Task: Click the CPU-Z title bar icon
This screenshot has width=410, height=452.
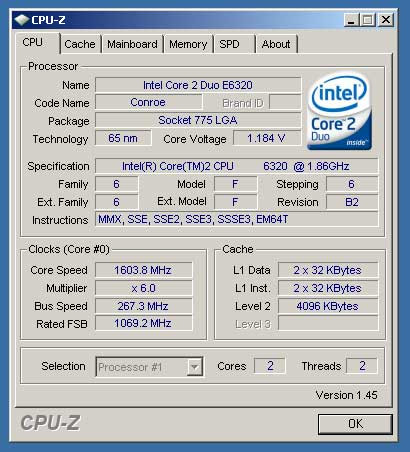Action: (x=22, y=20)
